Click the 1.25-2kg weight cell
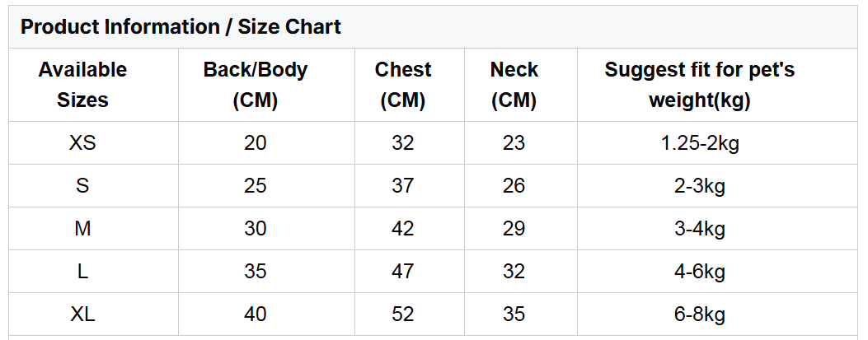The height and width of the screenshot is (340, 868). pos(700,143)
